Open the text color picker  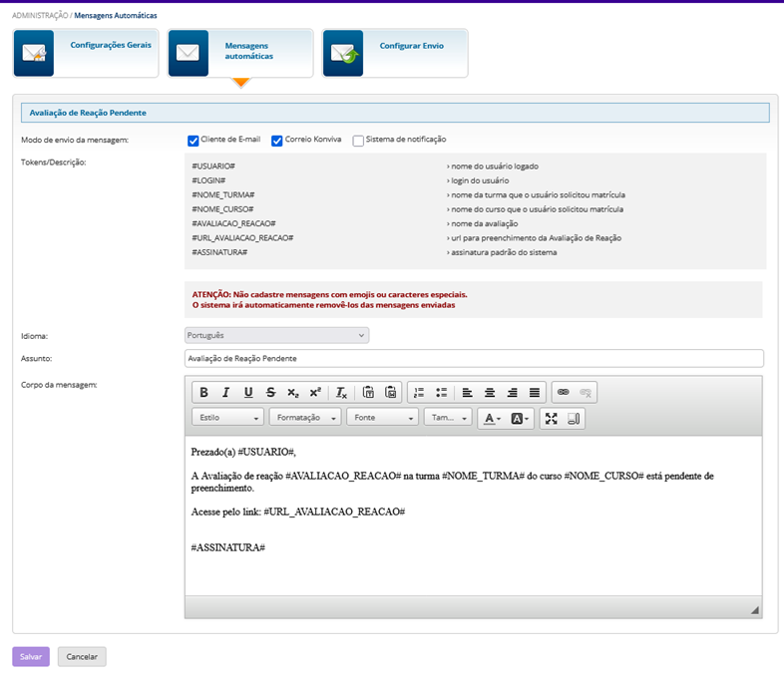pyautogui.click(x=492, y=419)
